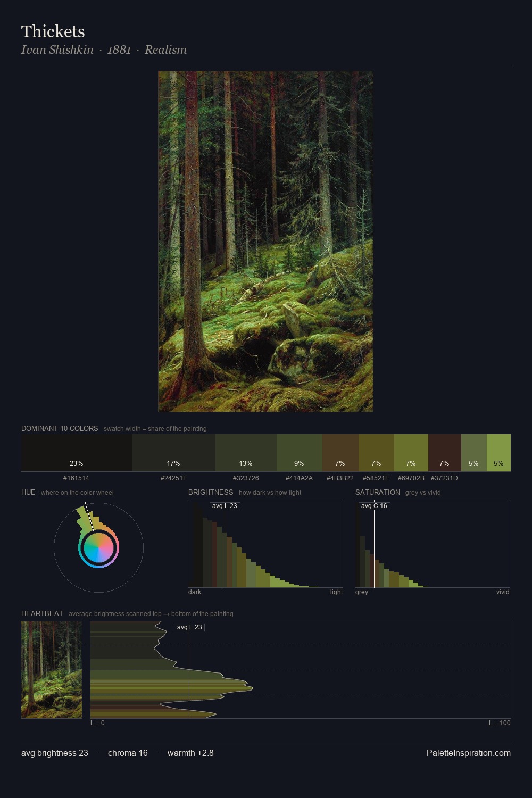Click the small painting thumbnail beside Heartbeat chart
The width and height of the screenshot is (532, 798).
(x=52, y=670)
